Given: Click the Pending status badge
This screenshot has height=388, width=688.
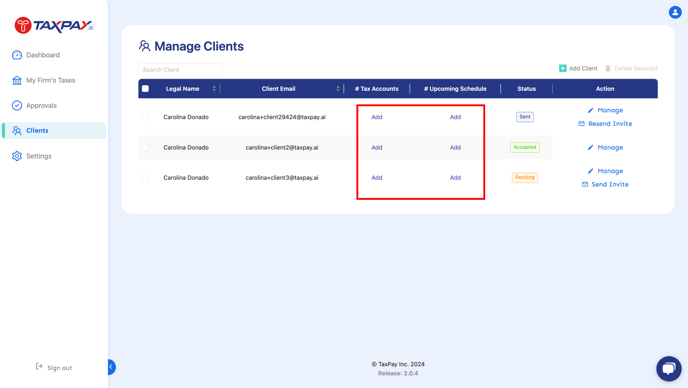Looking at the screenshot, I should (x=525, y=177).
